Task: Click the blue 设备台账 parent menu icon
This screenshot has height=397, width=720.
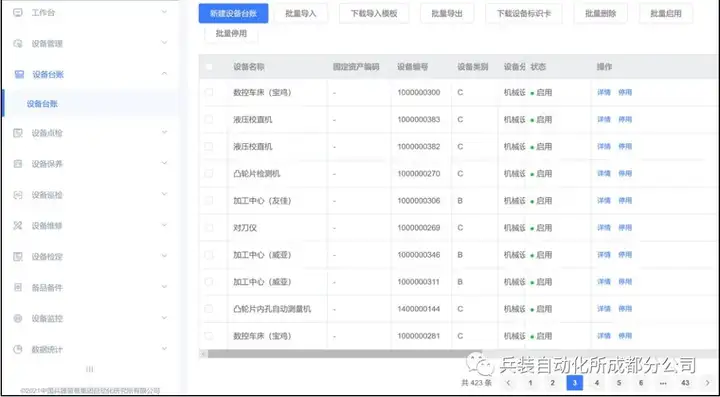Action: (19, 74)
